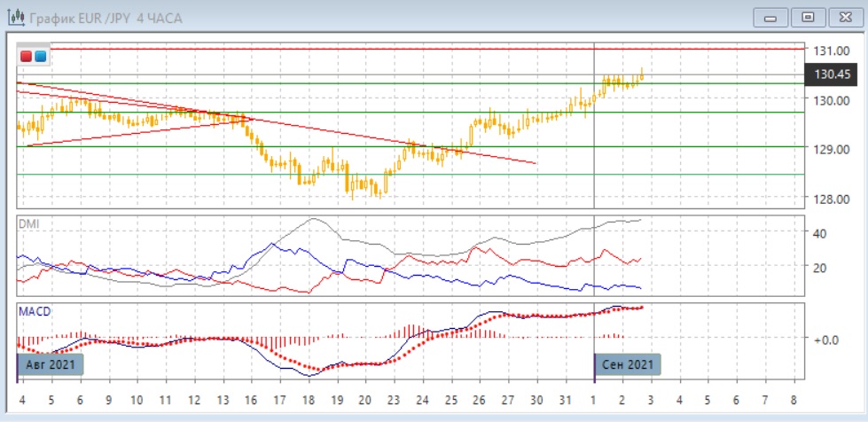868x422 pixels.
Task: Close the EUR/JPY chart window
Action: (x=845, y=18)
